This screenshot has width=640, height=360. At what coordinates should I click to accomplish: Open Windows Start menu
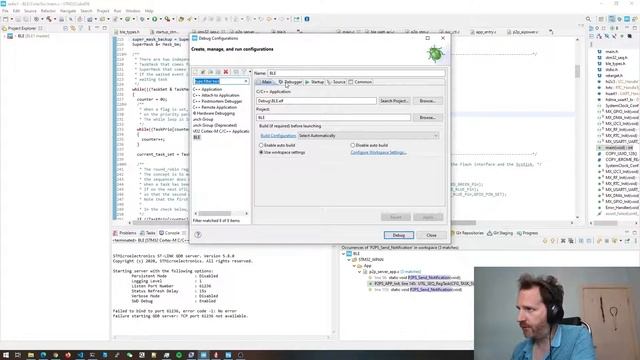(6, 355)
